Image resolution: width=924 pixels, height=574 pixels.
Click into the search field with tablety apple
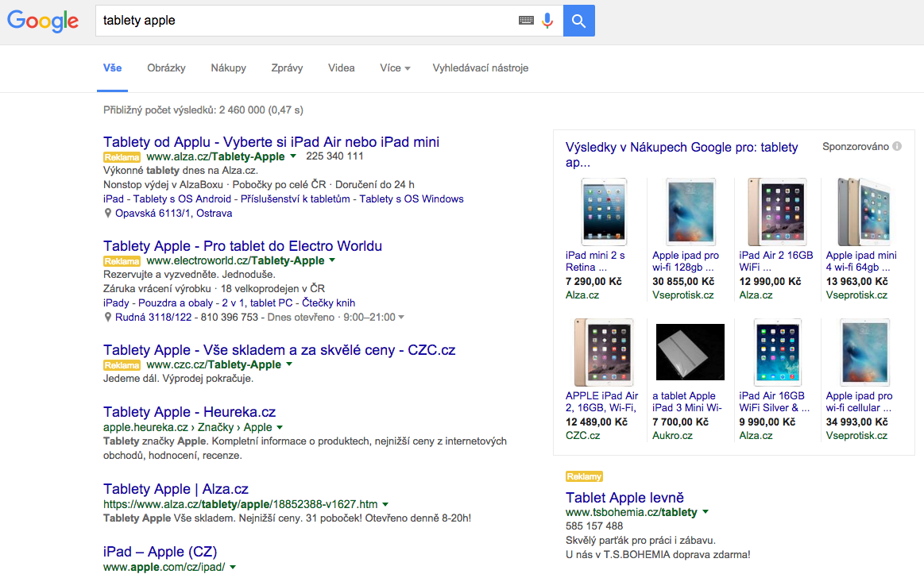click(307, 21)
